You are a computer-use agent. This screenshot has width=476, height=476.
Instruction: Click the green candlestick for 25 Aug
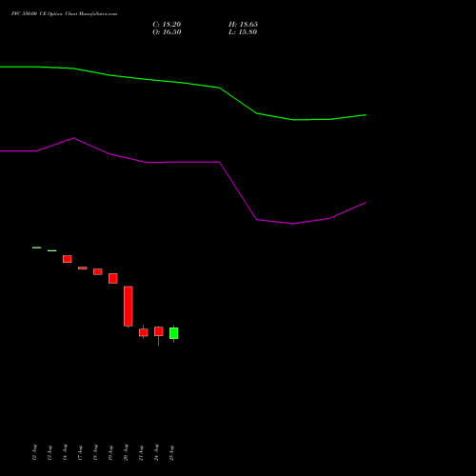pos(174,333)
